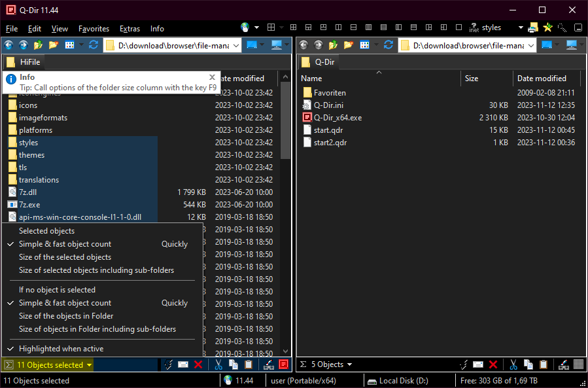Click the red X delete icon in left pane
Image resolution: width=588 pixels, height=388 pixels.
pos(198,364)
